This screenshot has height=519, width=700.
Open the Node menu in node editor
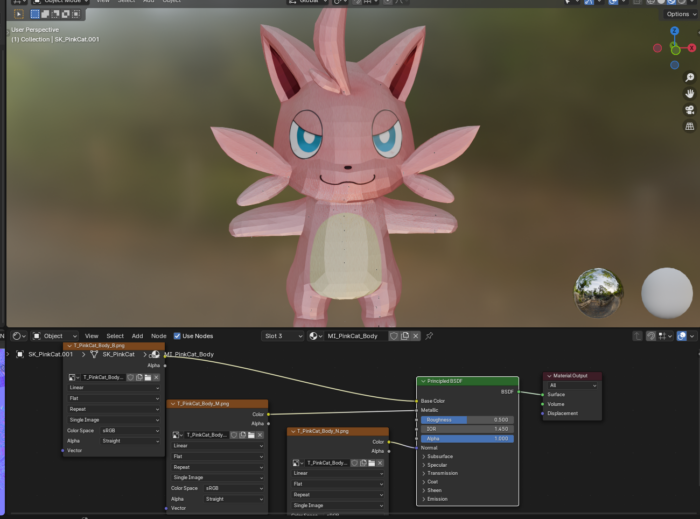pos(158,336)
